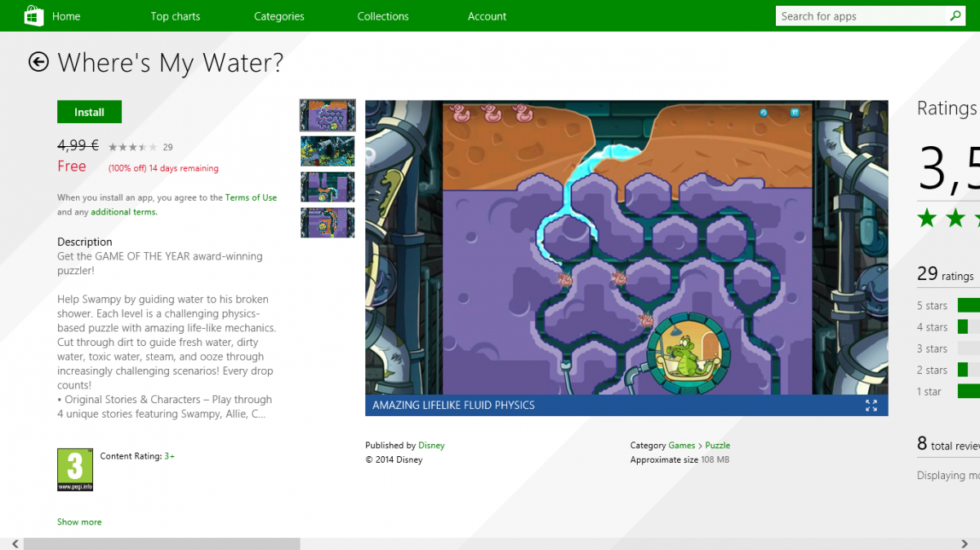The width and height of the screenshot is (980, 550).
Task: Click the Ratings heading
Action: pyautogui.click(x=947, y=109)
